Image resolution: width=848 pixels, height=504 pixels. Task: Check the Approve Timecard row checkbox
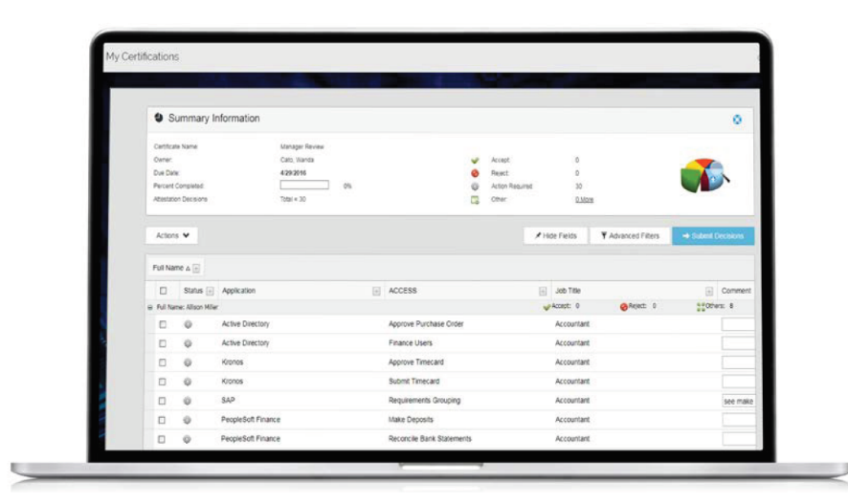pos(163,362)
